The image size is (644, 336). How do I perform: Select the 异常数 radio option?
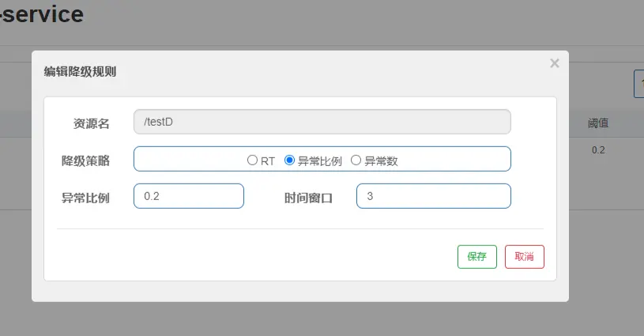356,160
